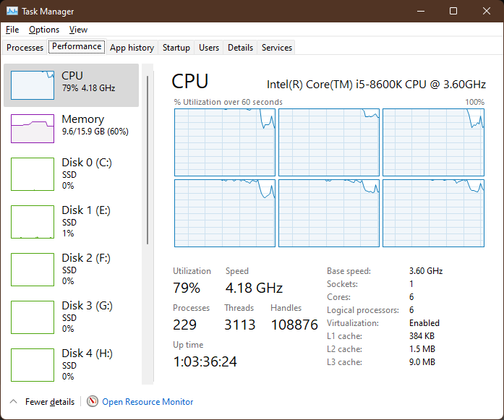Minimize the Task Manager window
The width and height of the screenshot is (504, 420).
pos(421,12)
